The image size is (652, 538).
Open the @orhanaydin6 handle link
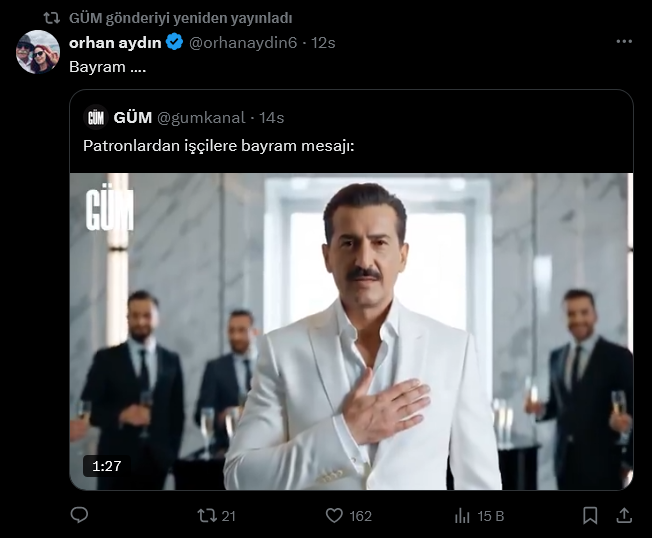click(x=243, y=42)
